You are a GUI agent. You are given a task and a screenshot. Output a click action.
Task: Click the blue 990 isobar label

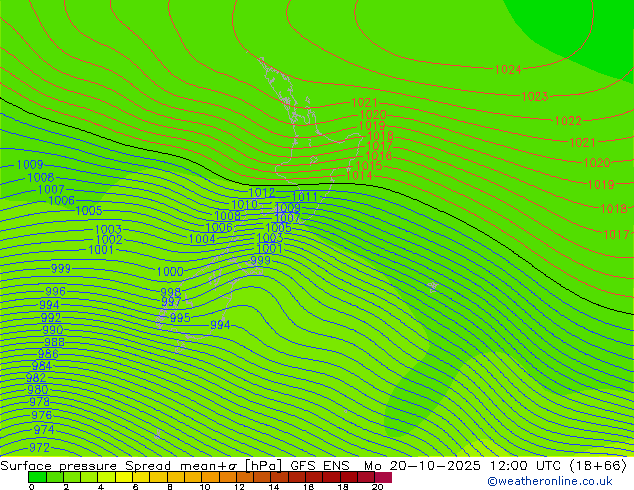pos(53,330)
